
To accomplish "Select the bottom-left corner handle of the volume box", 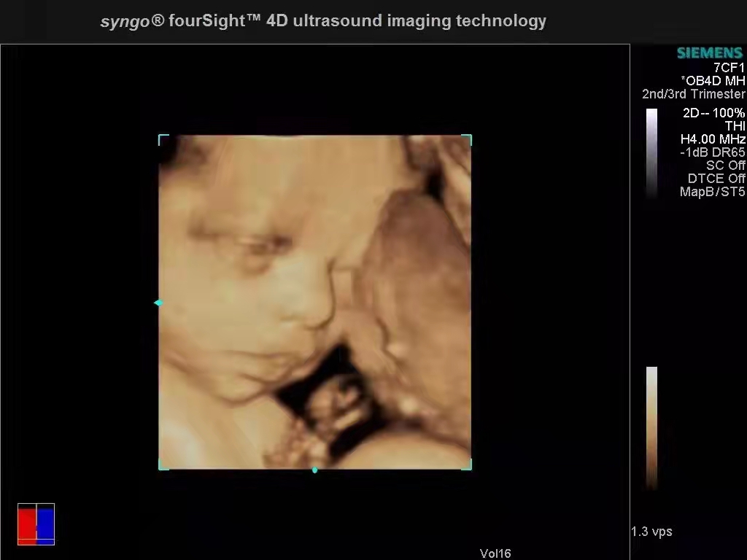I will click(163, 464).
